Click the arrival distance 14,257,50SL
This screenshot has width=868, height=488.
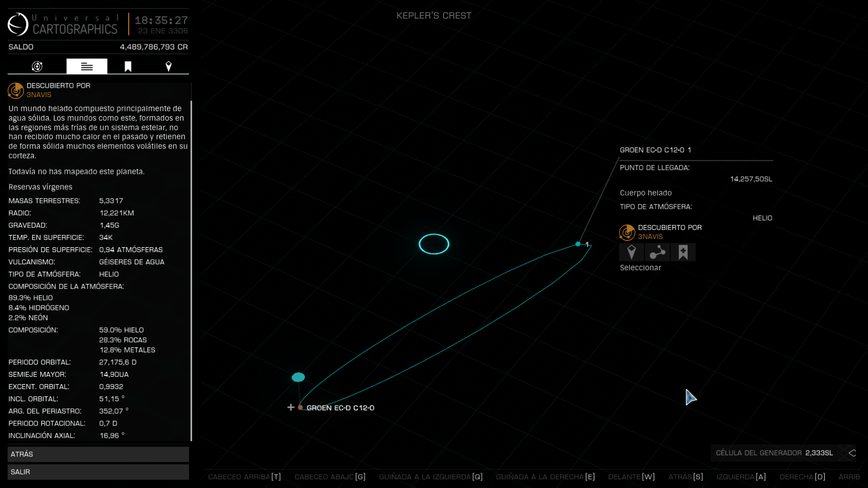point(751,179)
